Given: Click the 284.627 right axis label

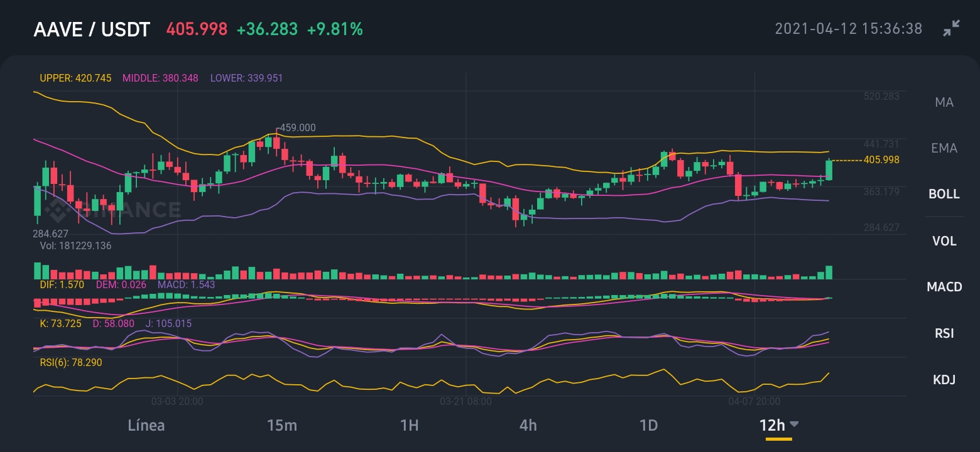Looking at the screenshot, I should (881, 227).
